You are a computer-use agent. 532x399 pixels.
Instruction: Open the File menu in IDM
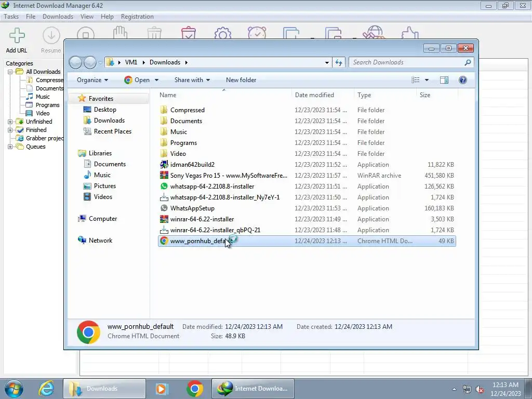point(31,17)
